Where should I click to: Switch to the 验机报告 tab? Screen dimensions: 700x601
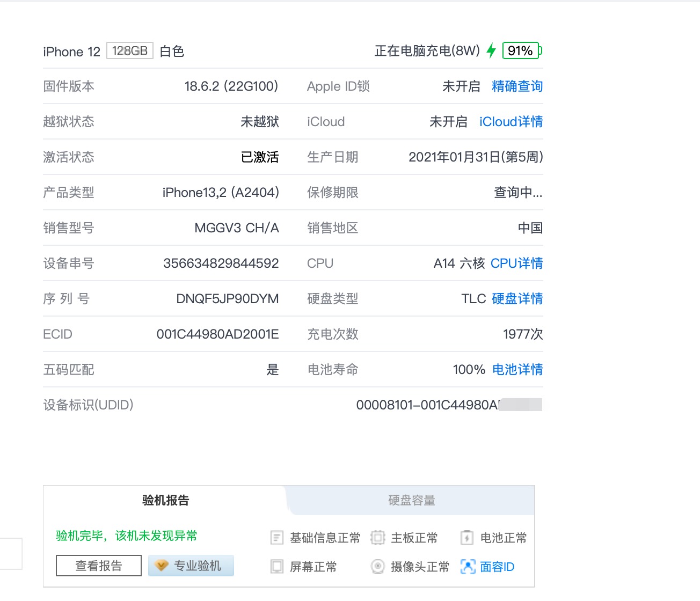165,501
